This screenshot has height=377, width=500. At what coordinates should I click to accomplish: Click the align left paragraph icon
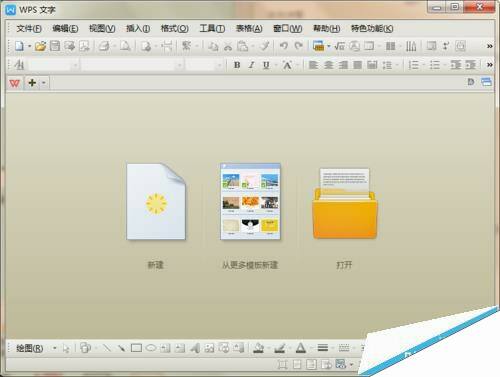(313, 65)
